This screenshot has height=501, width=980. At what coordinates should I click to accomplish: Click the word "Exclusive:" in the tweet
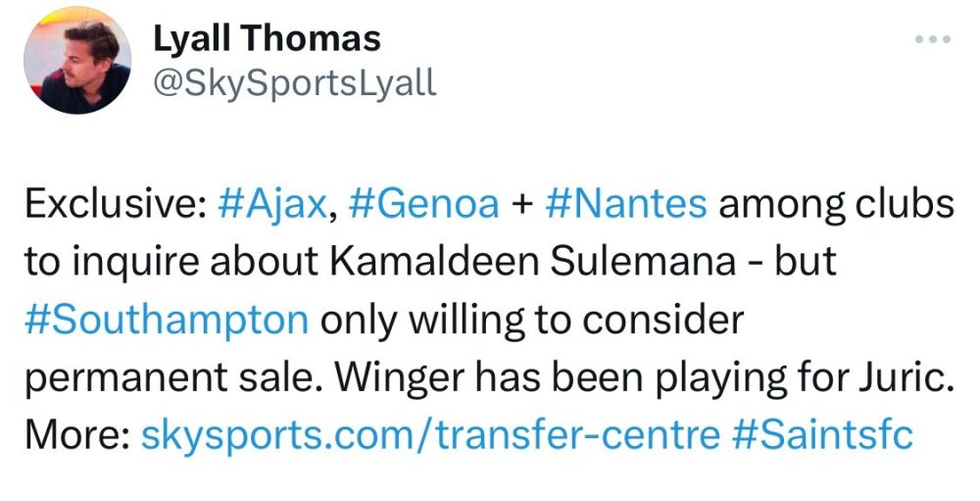[x=108, y=204]
